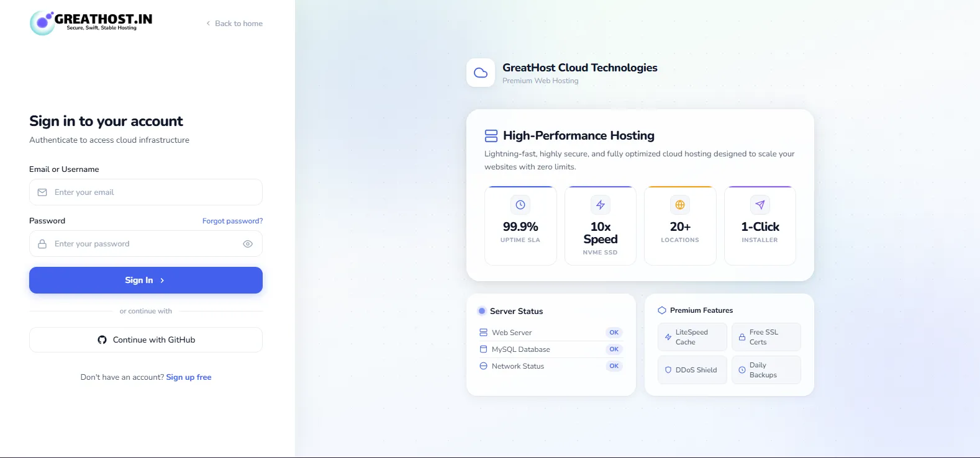Click the OK badge for Web Server
This screenshot has height=458, width=980.
click(x=614, y=333)
